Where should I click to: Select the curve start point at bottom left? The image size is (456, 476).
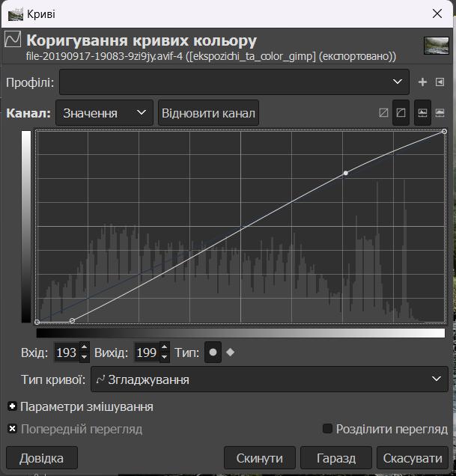point(37,322)
